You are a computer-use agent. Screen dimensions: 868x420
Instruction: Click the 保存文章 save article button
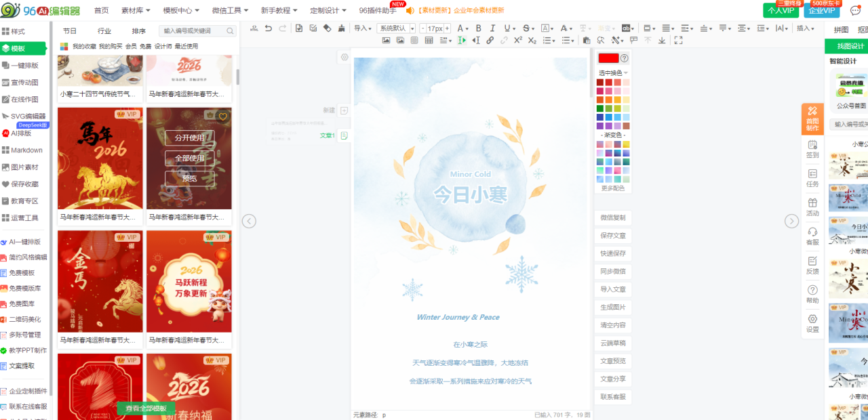pos(612,235)
